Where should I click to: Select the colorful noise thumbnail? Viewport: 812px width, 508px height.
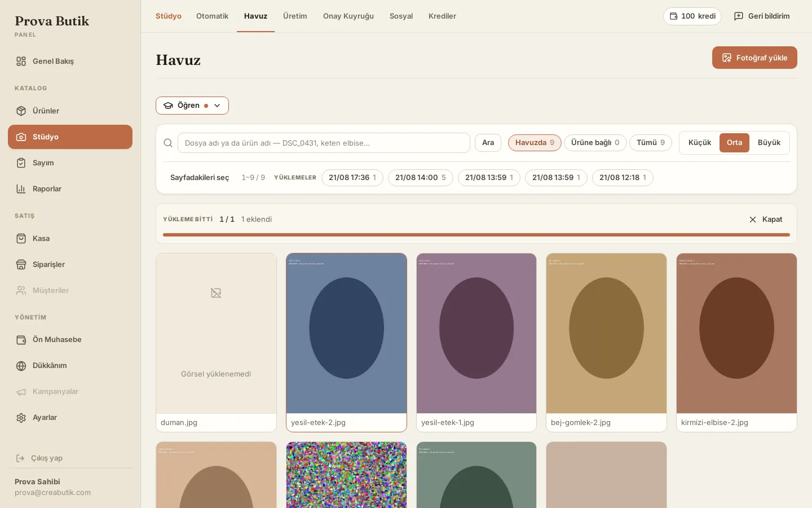[346, 475]
